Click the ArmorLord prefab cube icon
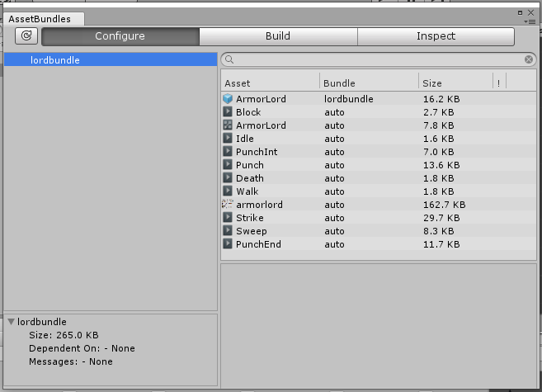 pos(228,99)
